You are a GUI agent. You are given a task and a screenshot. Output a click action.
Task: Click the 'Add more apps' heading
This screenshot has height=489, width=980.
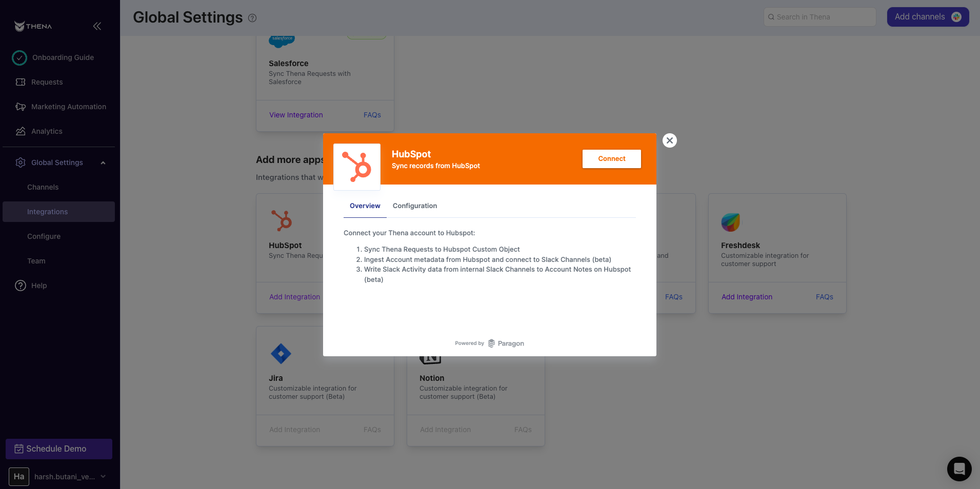[290, 160]
